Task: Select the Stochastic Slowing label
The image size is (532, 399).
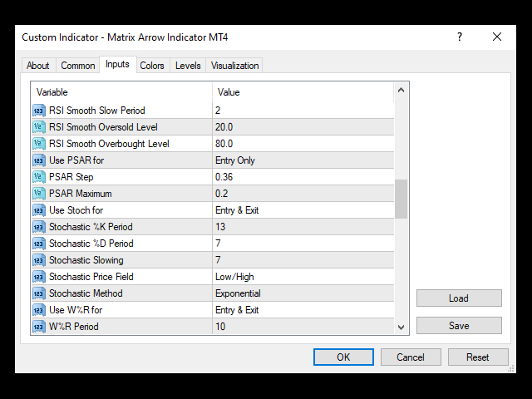Action: pos(86,260)
